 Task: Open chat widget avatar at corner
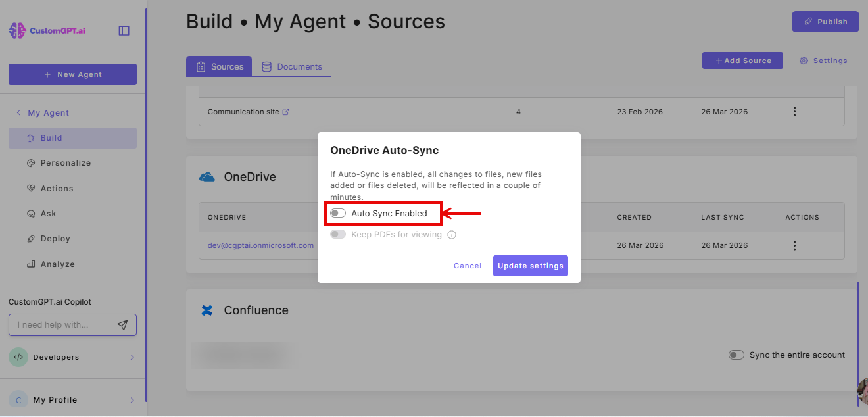point(863,391)
